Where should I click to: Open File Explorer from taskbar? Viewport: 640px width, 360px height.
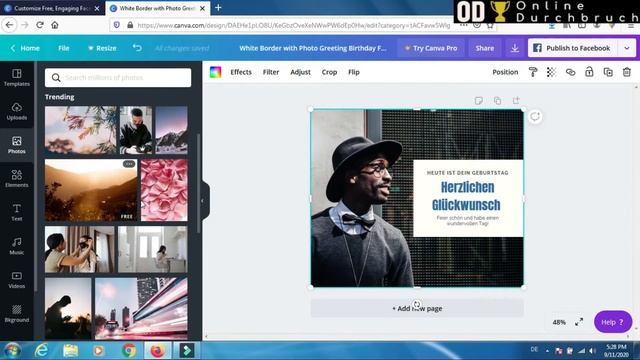pyautogui.click(x=71, y=351)
